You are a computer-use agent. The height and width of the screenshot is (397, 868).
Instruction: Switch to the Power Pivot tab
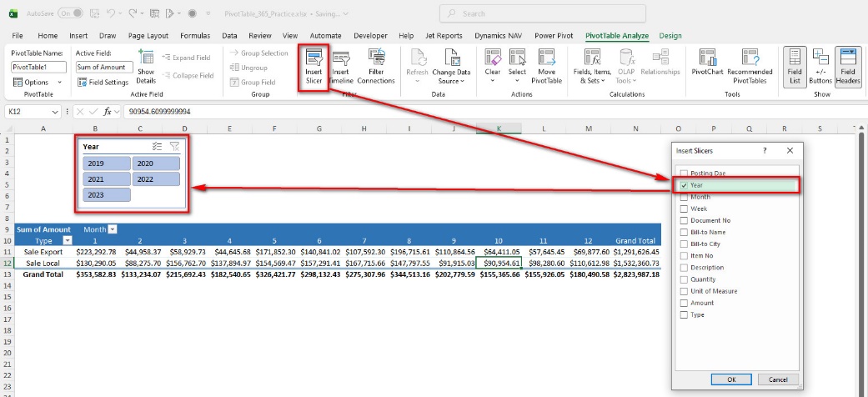point(554,35)
